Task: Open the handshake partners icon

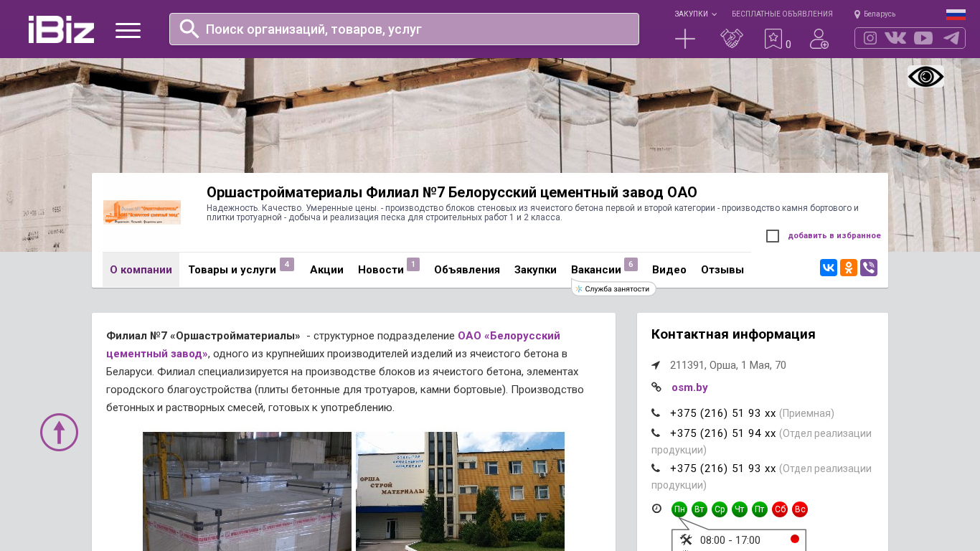Action: point(732,39)
